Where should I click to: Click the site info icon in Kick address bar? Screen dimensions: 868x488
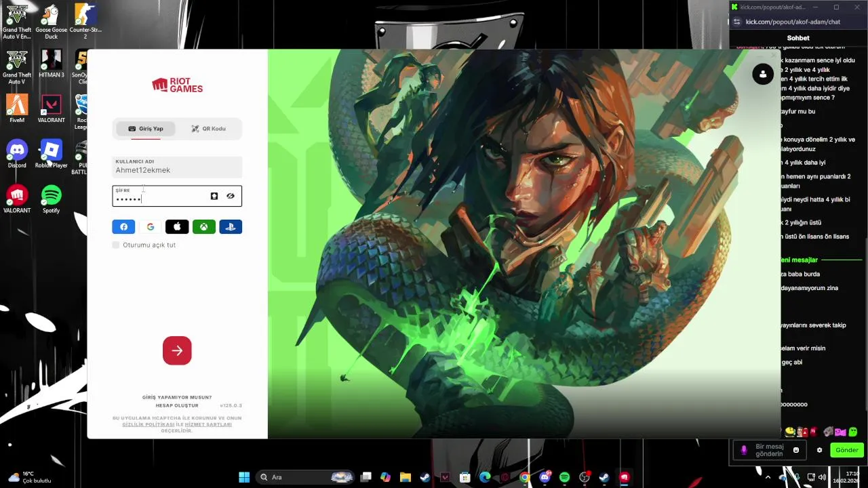[x=737, y=22]
